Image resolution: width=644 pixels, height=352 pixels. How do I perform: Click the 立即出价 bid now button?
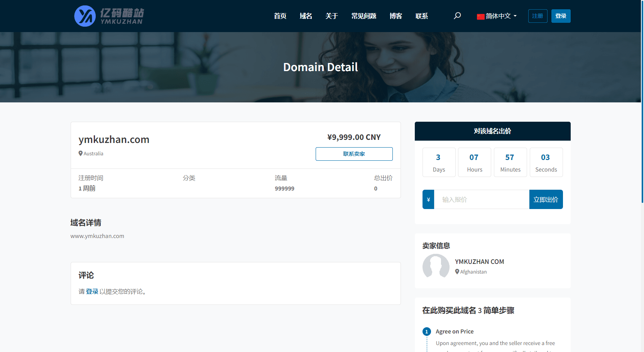[546, 199]
